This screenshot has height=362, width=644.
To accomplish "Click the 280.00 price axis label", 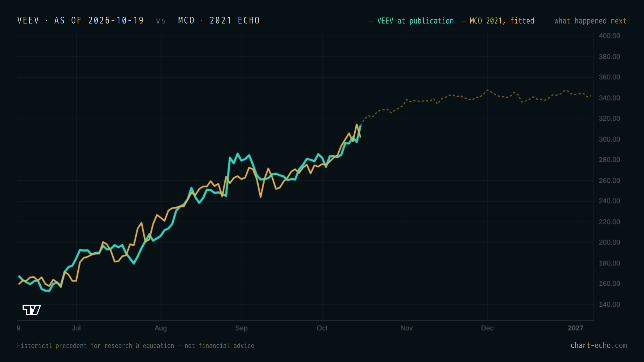I will tap(609, 160).
